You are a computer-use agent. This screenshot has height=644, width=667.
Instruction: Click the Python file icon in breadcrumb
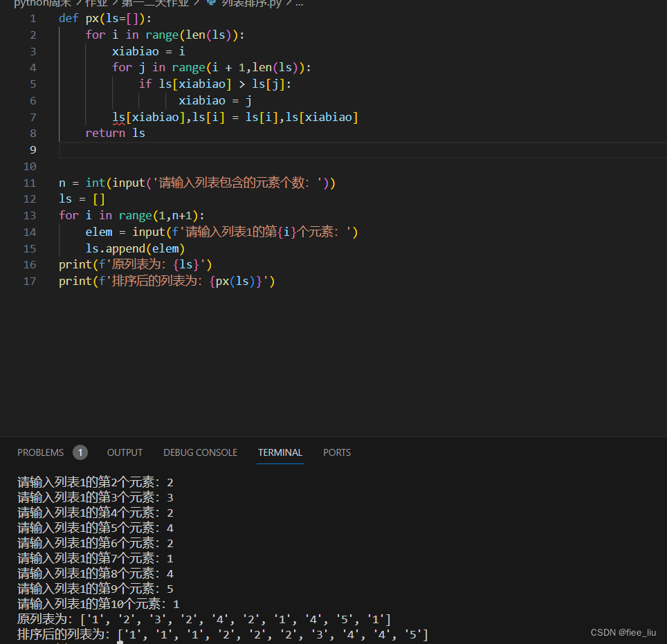coord(211,3)
